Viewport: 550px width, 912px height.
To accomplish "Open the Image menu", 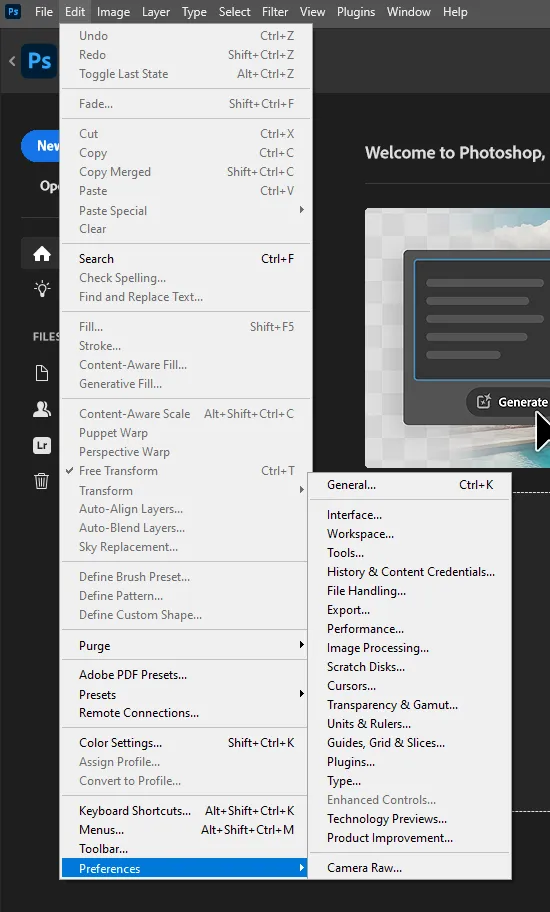I will 113,12.
